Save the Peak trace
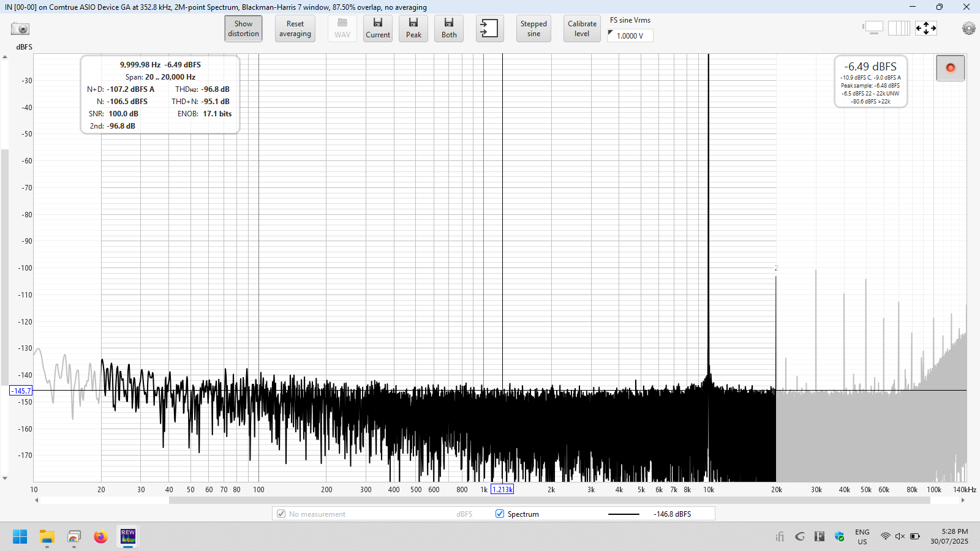Viewport: 980px width, 551px height. 413,28
